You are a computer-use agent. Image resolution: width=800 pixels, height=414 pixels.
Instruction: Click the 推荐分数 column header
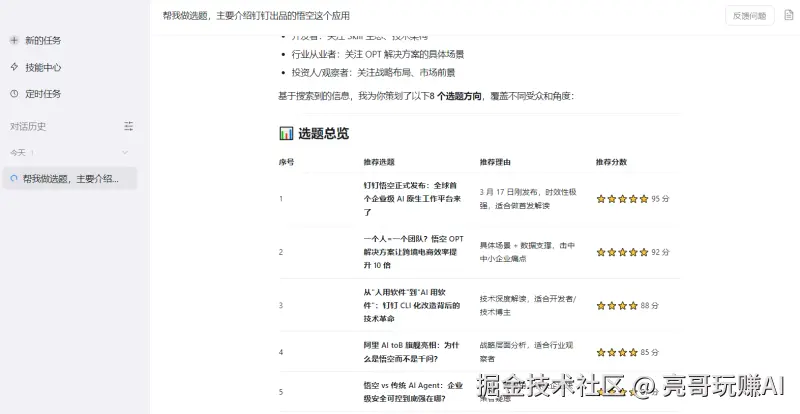pos(611,162)
